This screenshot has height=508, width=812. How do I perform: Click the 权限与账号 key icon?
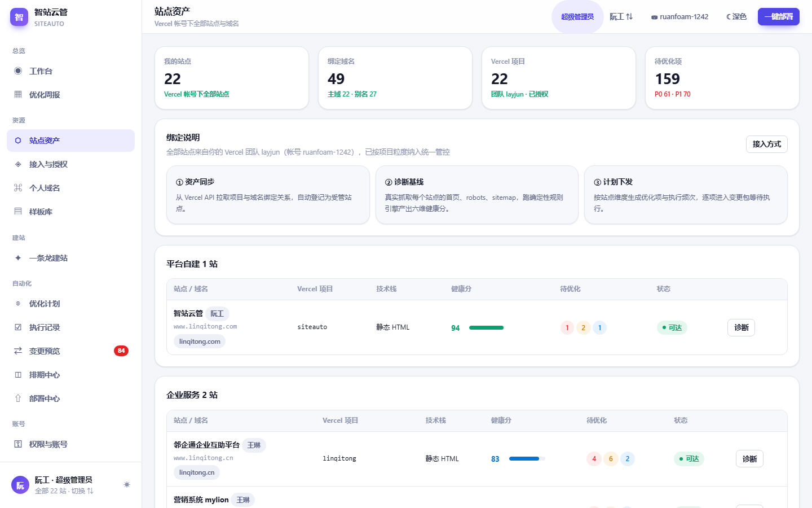[x=18, y=444]
